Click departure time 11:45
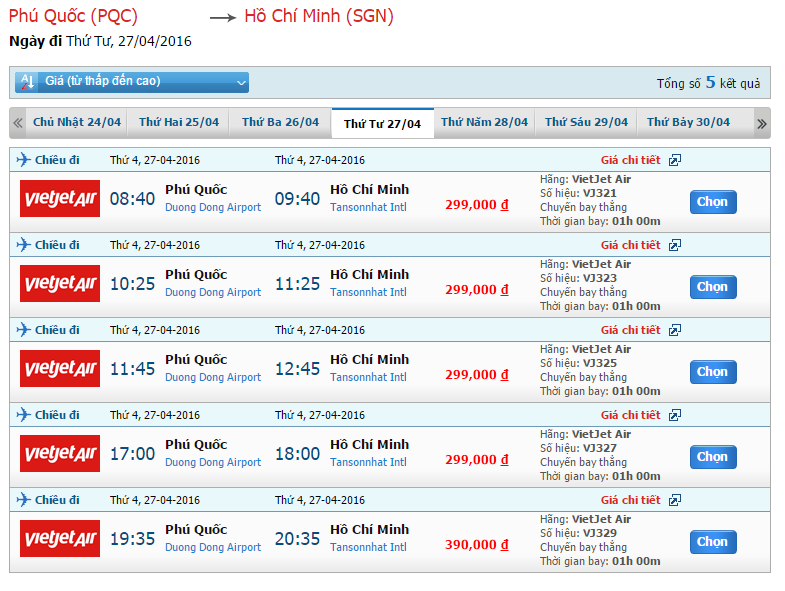Image resolution: width=785 pixels, height=591 pixels. coord(132,369)
